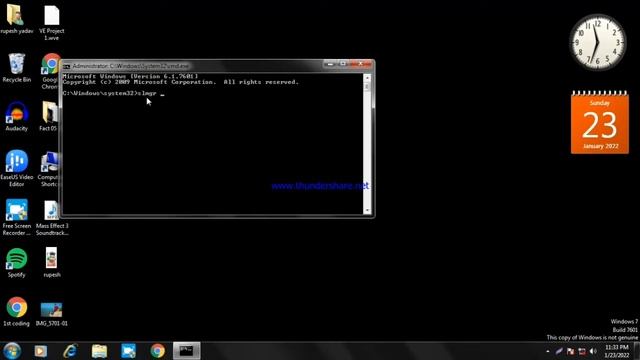The height and width of the screenshot is (360, 640).
Task: Minimize the Command Prompt window
Action: click(x=330, y=64)
